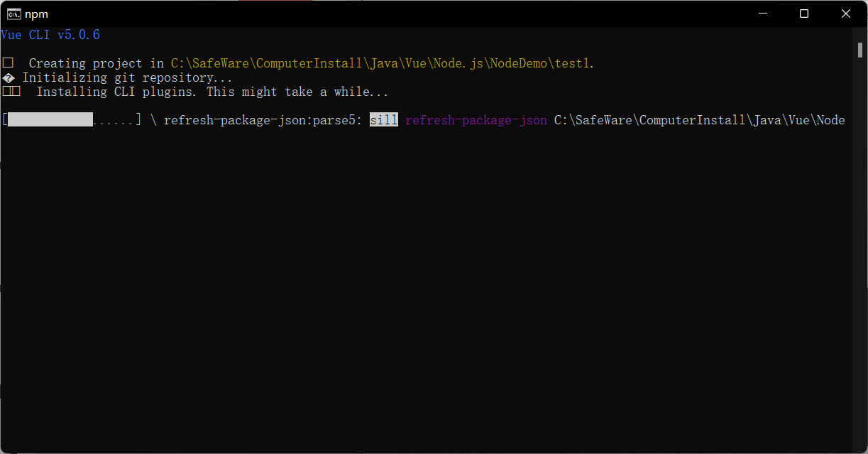Click the 'Initializing git repository...' line

point(127,77)
